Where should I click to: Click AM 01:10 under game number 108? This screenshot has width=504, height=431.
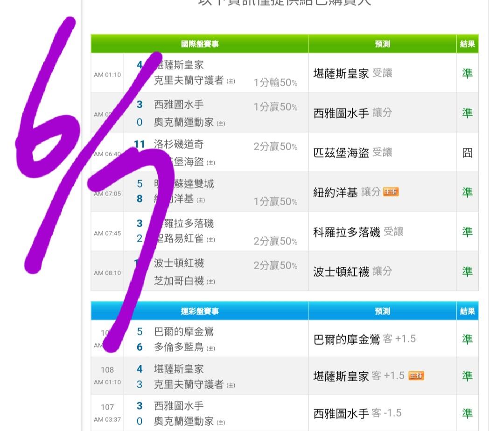pos(107,382)
